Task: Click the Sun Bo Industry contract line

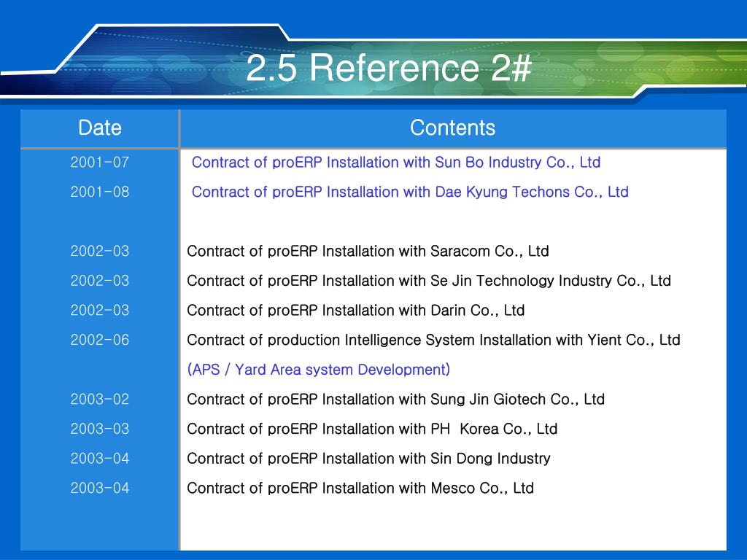Action: pyautogui.click(x=396, y=163)
